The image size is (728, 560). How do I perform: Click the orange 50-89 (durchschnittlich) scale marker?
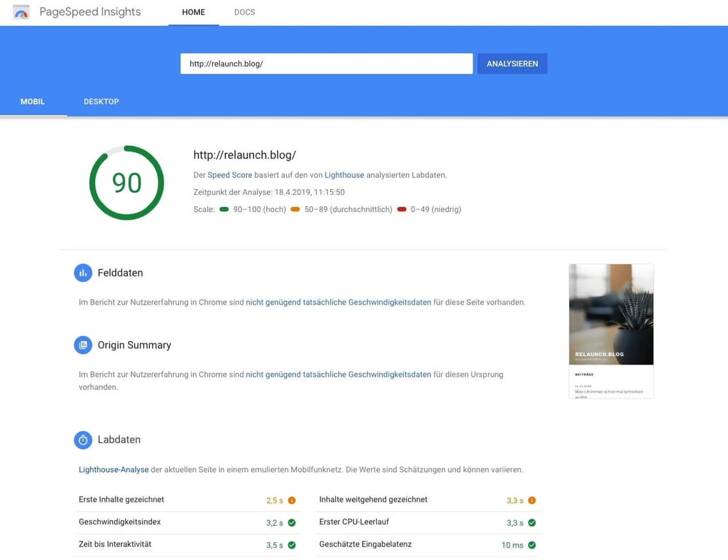point(295,209)
